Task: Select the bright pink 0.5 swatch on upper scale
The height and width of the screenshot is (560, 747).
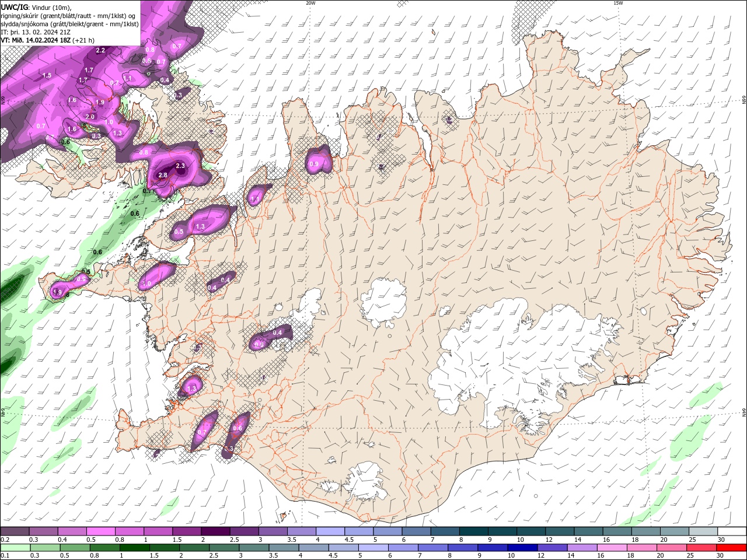Action: point(100,531)
